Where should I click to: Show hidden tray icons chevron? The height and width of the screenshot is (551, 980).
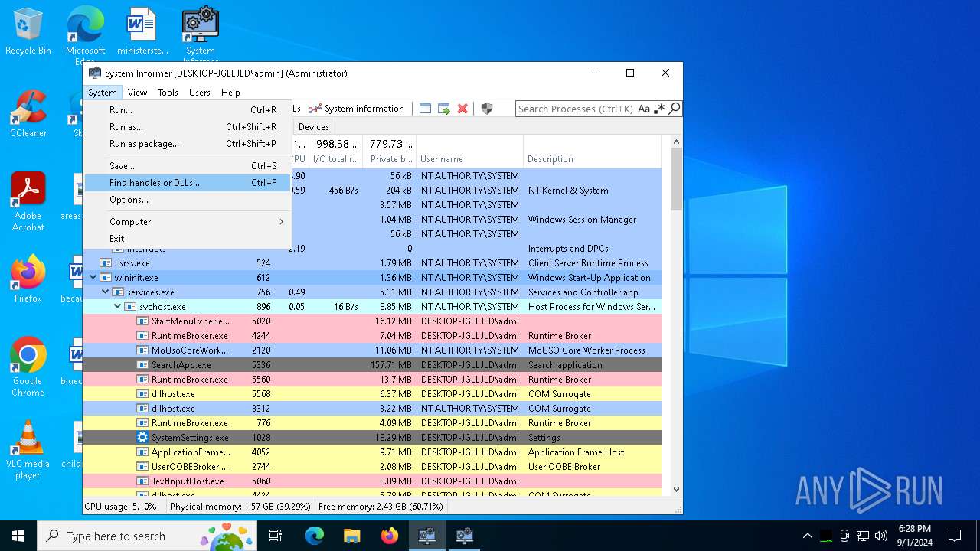(807, 536)
